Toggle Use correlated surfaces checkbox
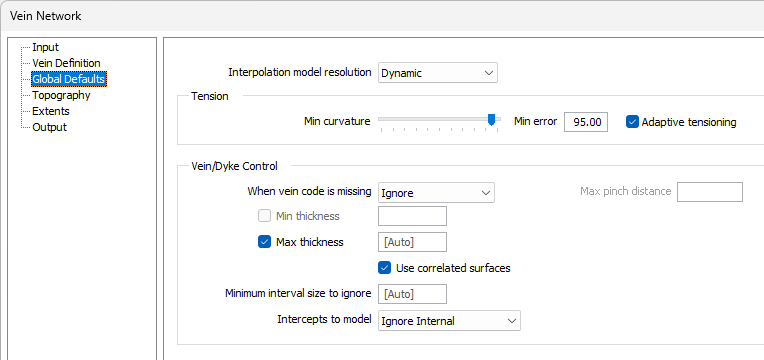The height and width of the screenshot is (360, 764). click(384, 267)
